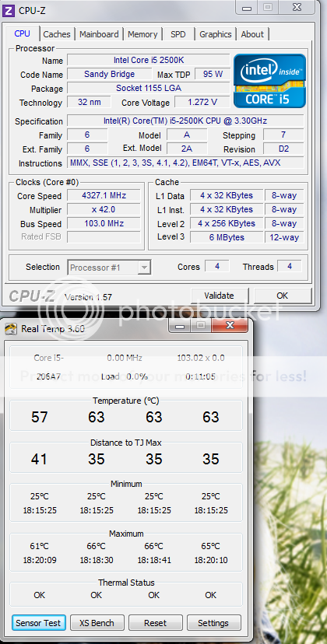Switch to the Graphics tab in CPU-Z

click(216, 34)
